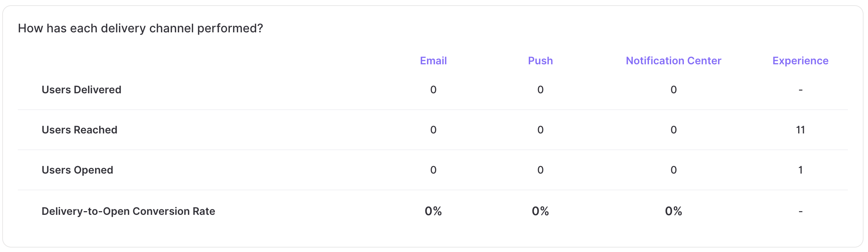Click the Experience Users Delivered dash
This screenshot has width=868, height=252.
click(x=800, y=90)
